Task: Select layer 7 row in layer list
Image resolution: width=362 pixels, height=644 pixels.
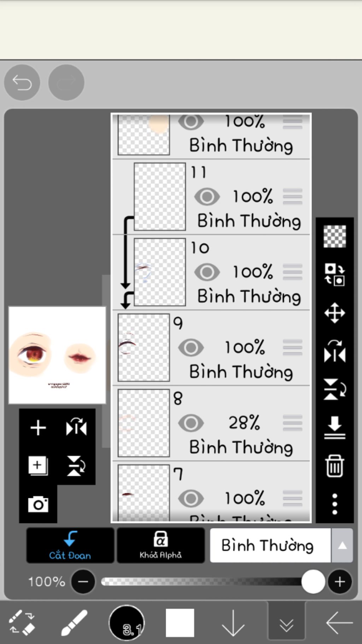Action: (x=211, y=492)
